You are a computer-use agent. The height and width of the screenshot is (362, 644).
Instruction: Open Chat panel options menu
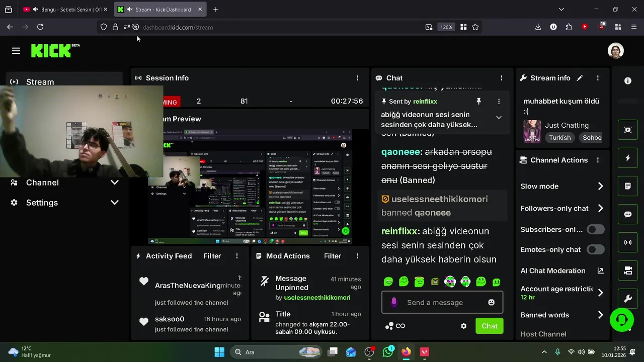501,78
